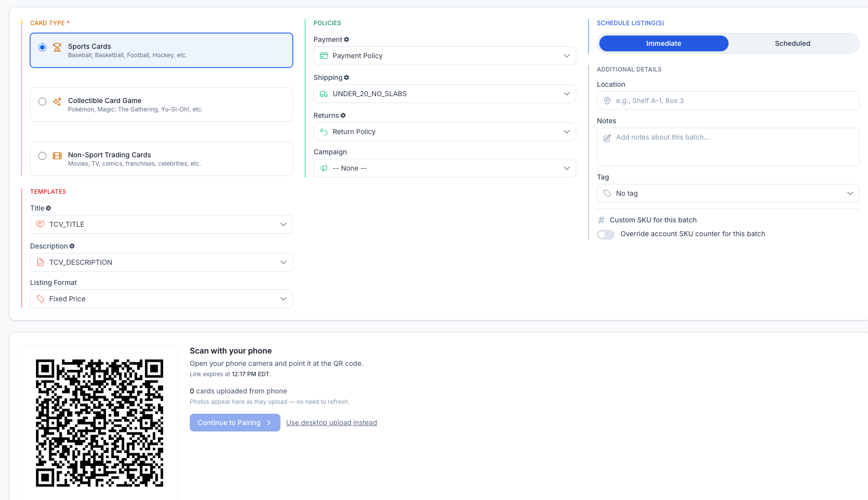Open the Campaign None dropdown
This screenshot has height=500, width=868.
tap(445, 168)
